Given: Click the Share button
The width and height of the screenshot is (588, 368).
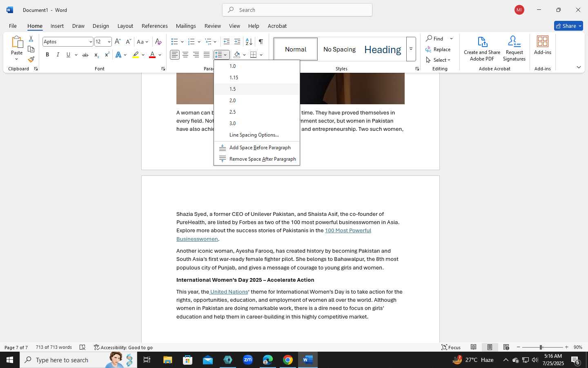Looking at the screenshot, I should tap(568, 26).
